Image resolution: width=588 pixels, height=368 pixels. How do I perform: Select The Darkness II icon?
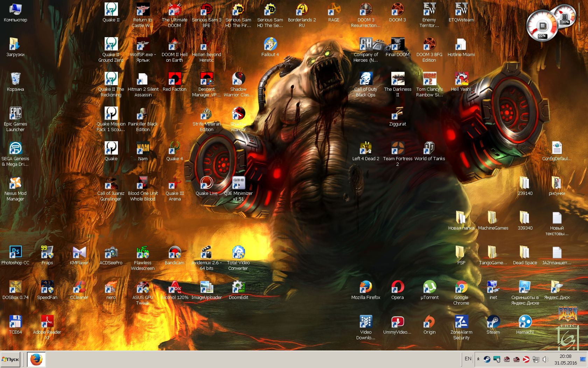pyautogui.click(x=398, y=84)
